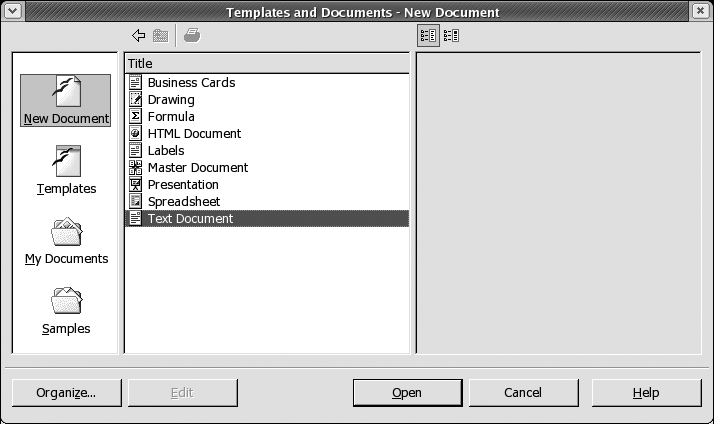Viewport: 714px width, 424px height.
Task: Close the Templates and Documents dialog
Action: tap(700, 10)
